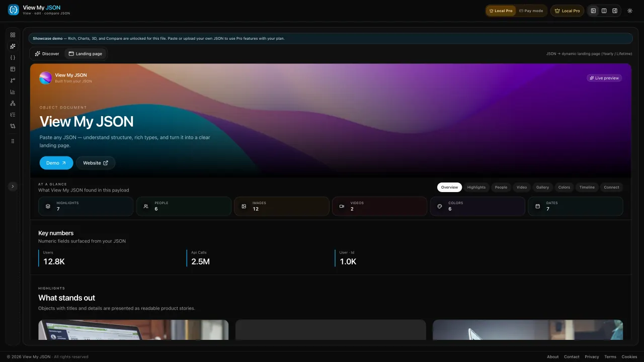Click the image icon in Images card

tap(244, 206)
